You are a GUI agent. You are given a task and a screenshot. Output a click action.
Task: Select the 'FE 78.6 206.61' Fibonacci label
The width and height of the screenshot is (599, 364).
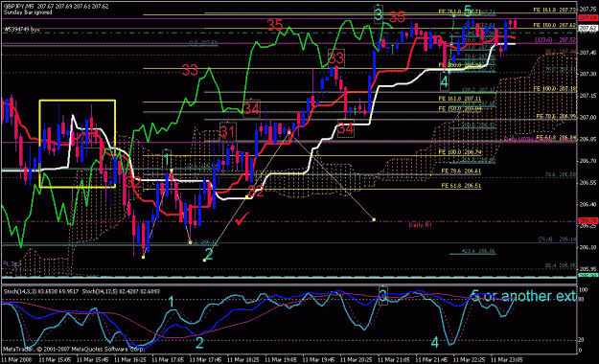[x=461, y=171]
